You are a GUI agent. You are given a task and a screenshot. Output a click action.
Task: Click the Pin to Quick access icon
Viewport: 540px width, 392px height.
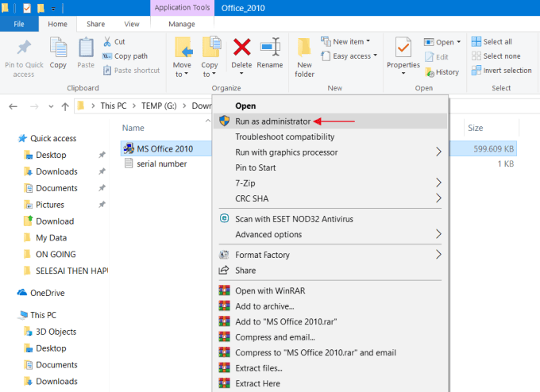(24, 47)
